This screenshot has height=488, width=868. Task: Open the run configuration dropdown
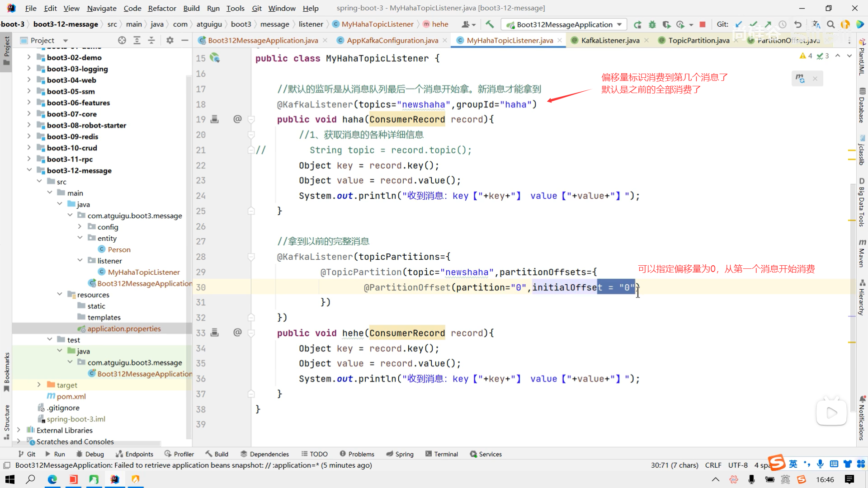pos(619,24)
